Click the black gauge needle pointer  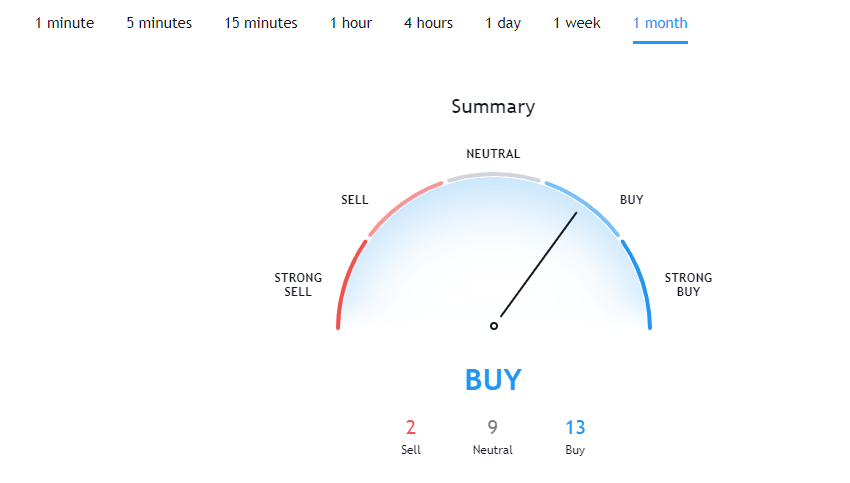click(x=538, y=265)
